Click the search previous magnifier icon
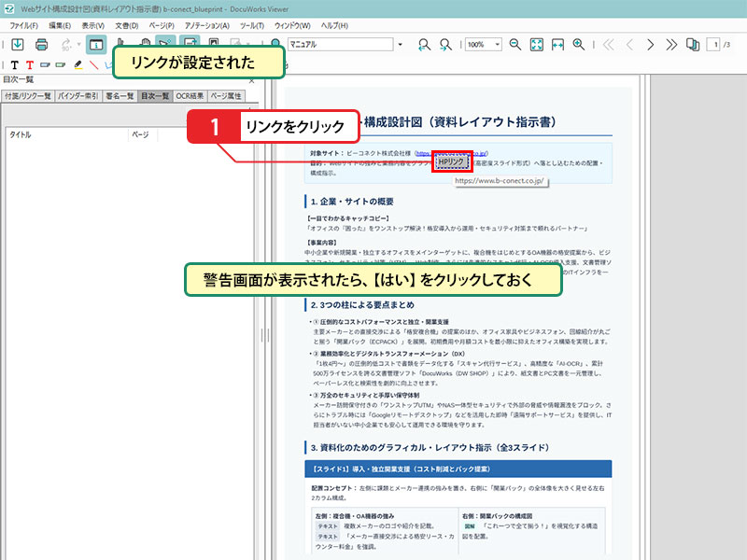 424,45
